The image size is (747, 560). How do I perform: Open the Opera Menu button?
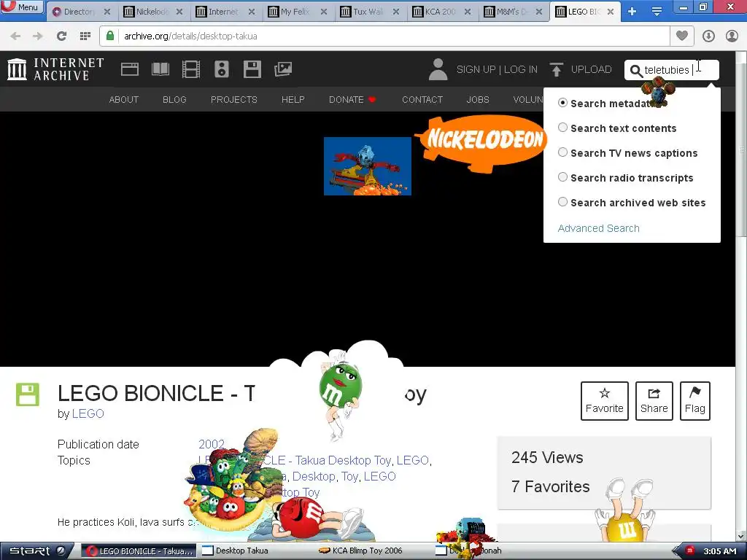pyautogui.click(x=22, y=7)
